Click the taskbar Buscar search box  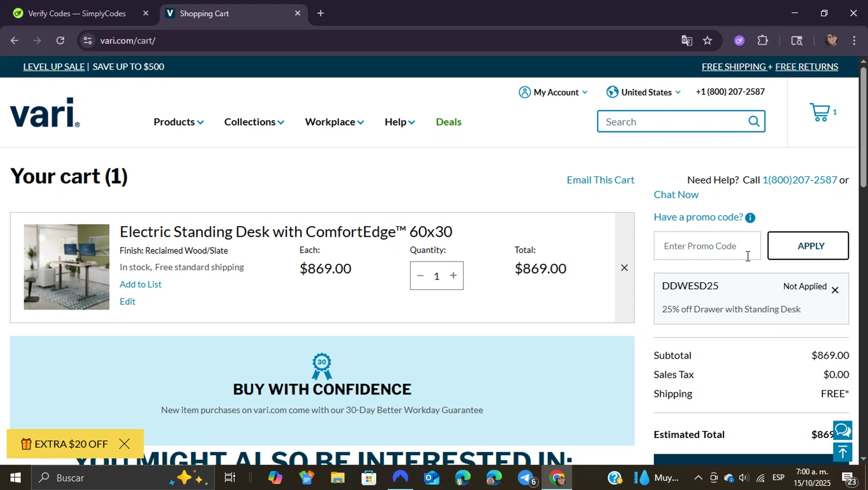pyautogui.click(x=123, y=478)
